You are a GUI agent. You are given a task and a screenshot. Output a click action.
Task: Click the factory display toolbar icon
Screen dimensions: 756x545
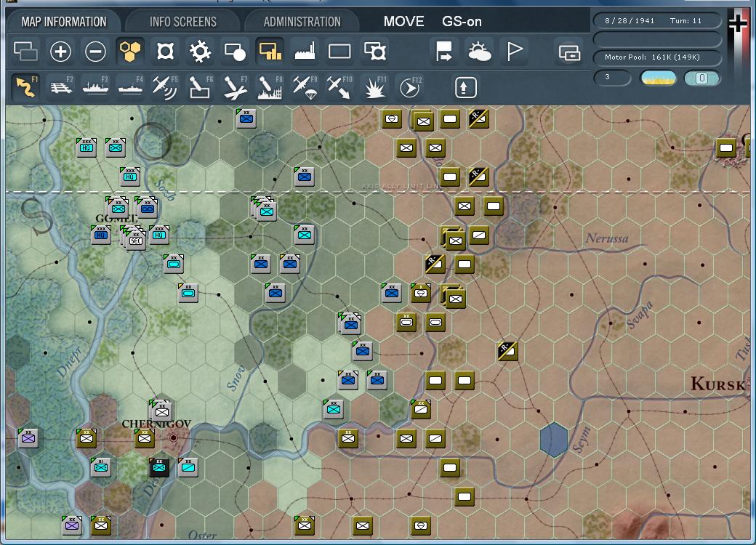(x=305, y=51)
